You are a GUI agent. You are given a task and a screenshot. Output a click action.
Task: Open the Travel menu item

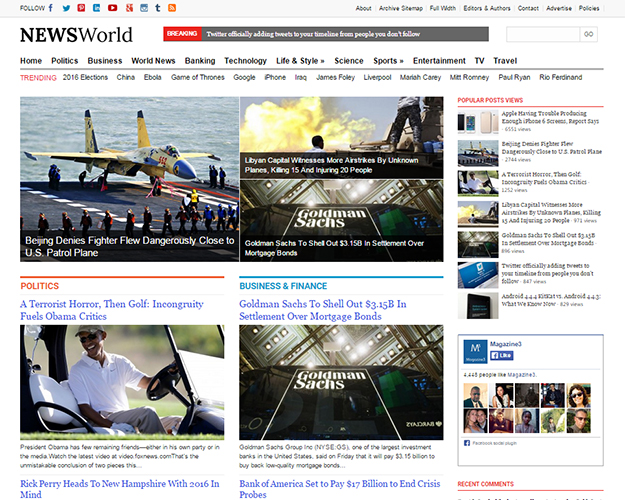coord(505,61)
